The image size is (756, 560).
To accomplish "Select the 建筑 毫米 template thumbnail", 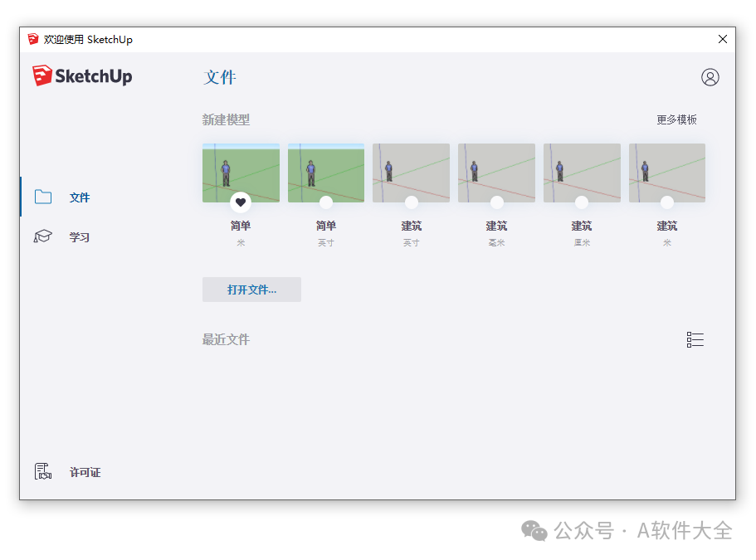I will (x=496, y=173).
